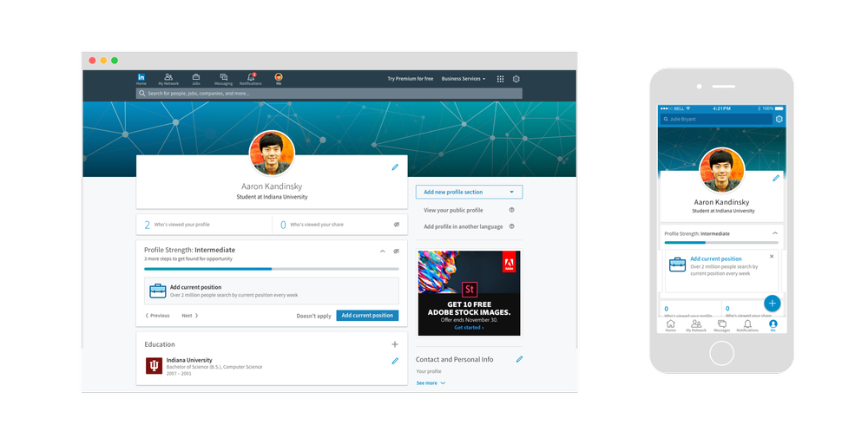This screenshot has width=868, height=438.
Task: Open the apps grid icon in top bar
Action: (x=501, y=79)
